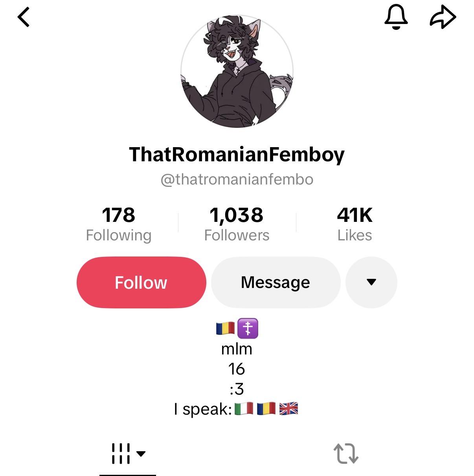Tap the Italian flag in bio
474x476 pixels.
[x=244, y=409]
